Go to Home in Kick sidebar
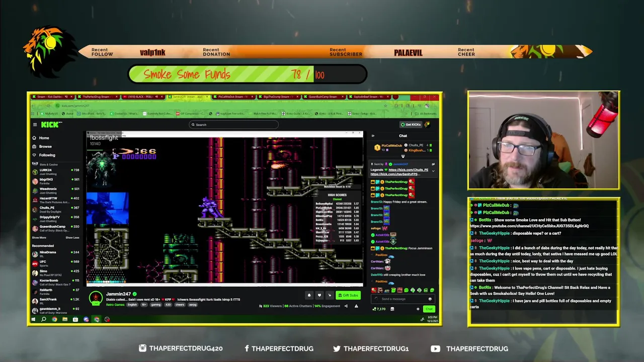 (x=44, y=138)
